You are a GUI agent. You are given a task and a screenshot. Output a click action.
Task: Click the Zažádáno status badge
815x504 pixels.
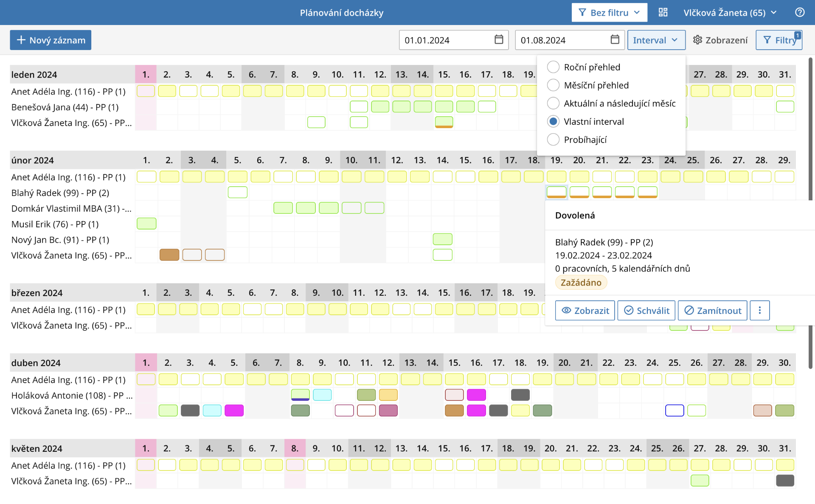(581, 283)
